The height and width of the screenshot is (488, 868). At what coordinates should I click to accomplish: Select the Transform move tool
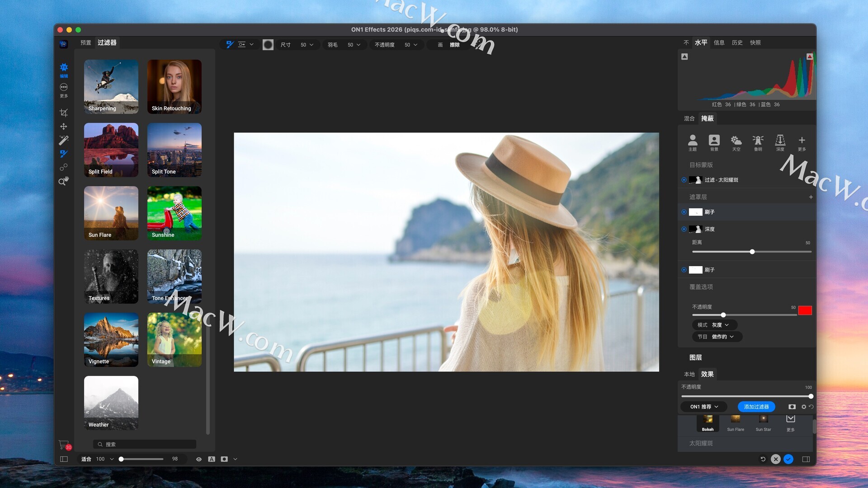coord(64,127)
